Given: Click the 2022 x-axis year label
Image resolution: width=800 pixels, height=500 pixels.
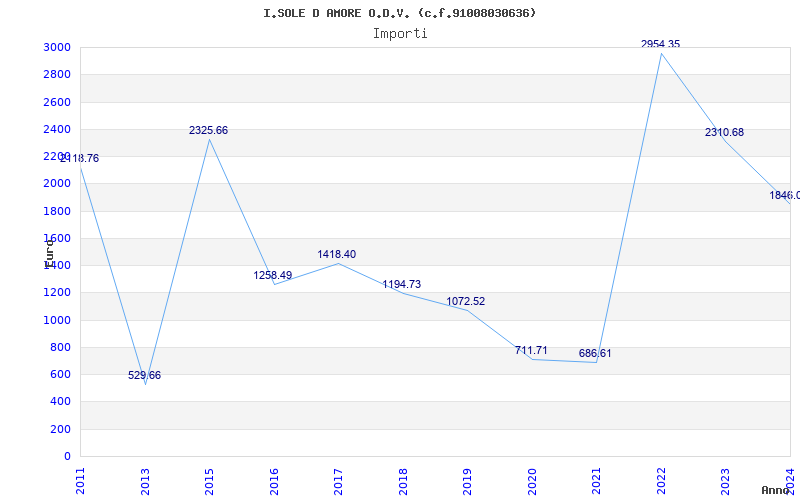Looking at the screenshot, I should tap(661, 481).
